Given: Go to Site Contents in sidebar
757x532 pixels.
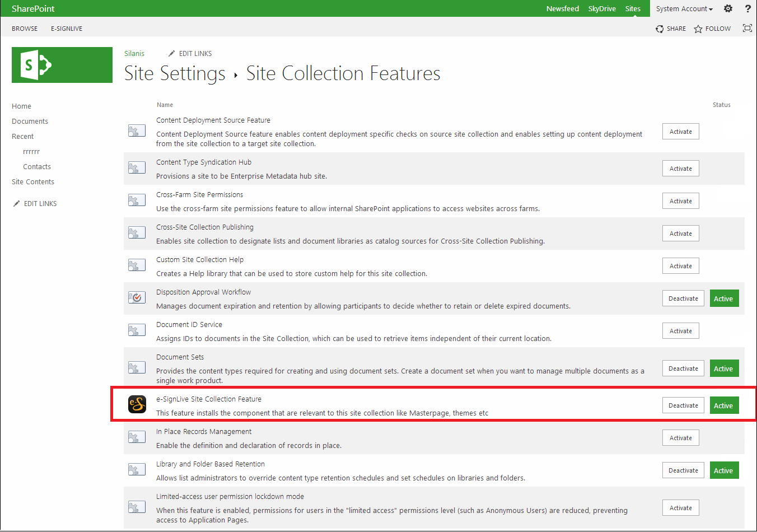Looking at the screenshot, I should 33,182.
